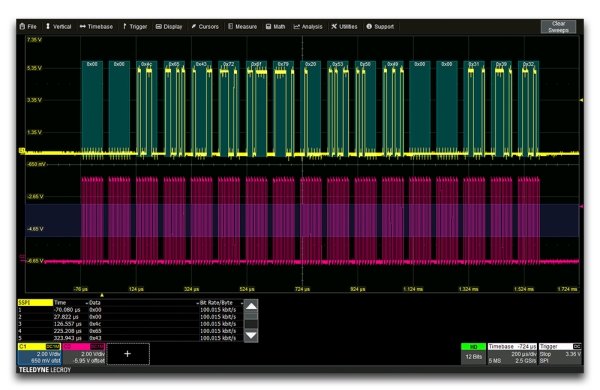Click the down arrow of the decode table scroller

click(x=251, y=335)
